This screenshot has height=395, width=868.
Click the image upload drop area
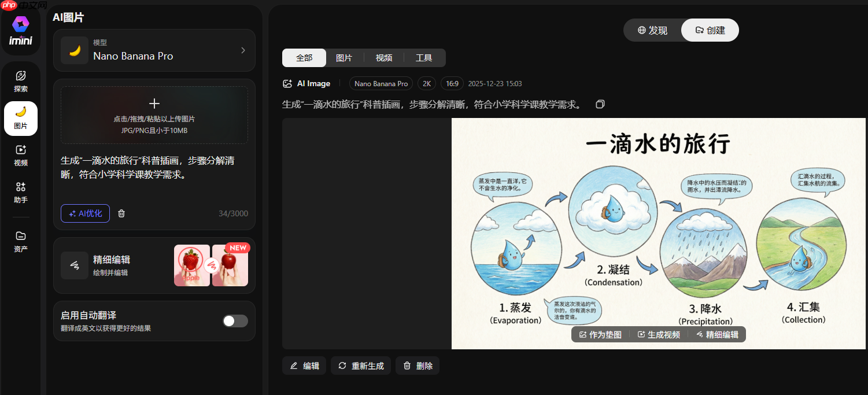coord(154,115)
